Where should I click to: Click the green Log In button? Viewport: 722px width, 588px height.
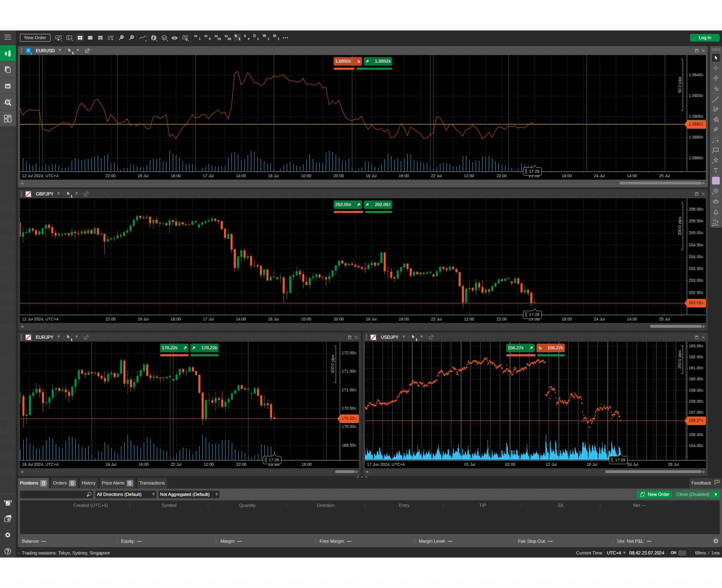[704, 38]
